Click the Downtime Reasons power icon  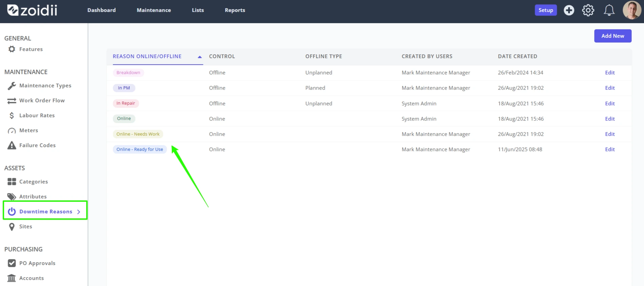click(12, 212)
